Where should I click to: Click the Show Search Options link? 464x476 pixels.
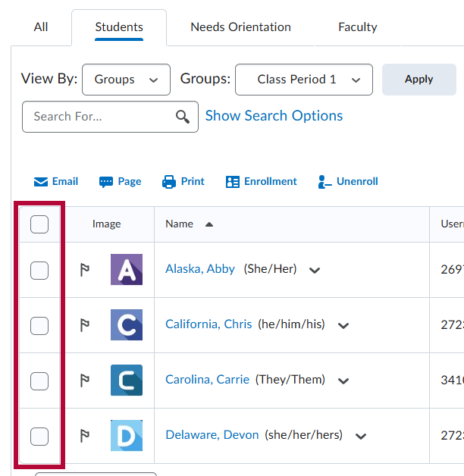[x=274, y=116]
